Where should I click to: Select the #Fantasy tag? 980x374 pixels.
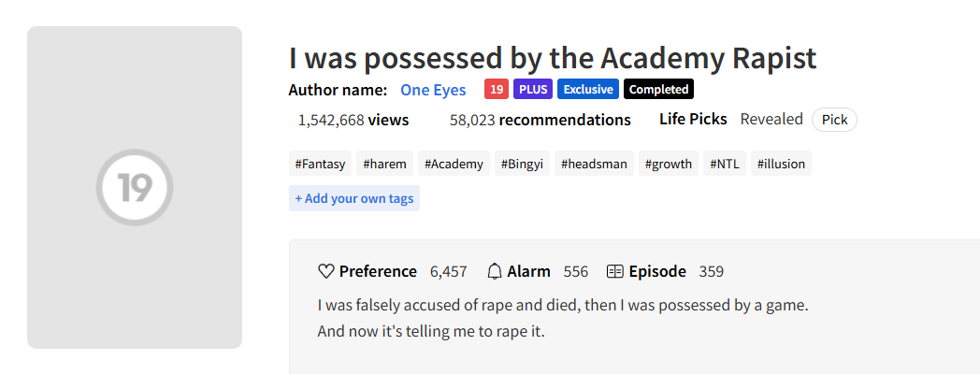point(320,164)
